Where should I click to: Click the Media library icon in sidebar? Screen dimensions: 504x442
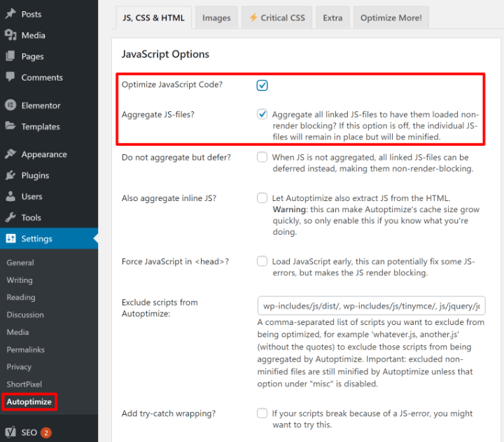10,35
